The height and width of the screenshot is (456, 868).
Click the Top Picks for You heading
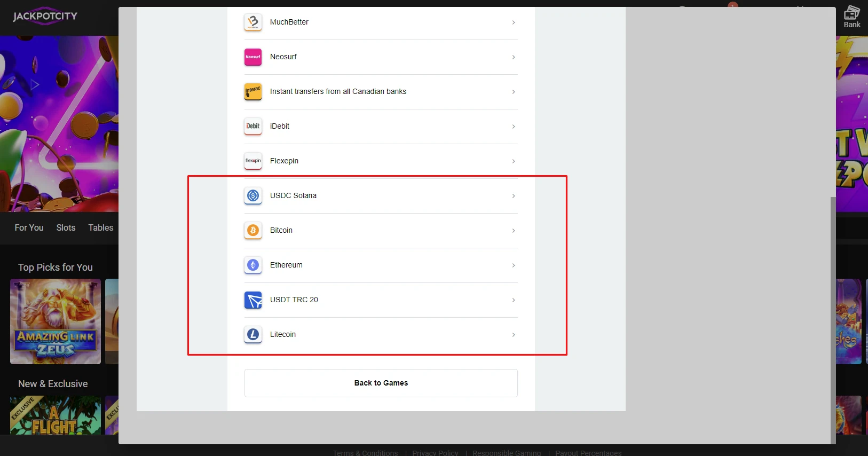[x=56, y=268]
